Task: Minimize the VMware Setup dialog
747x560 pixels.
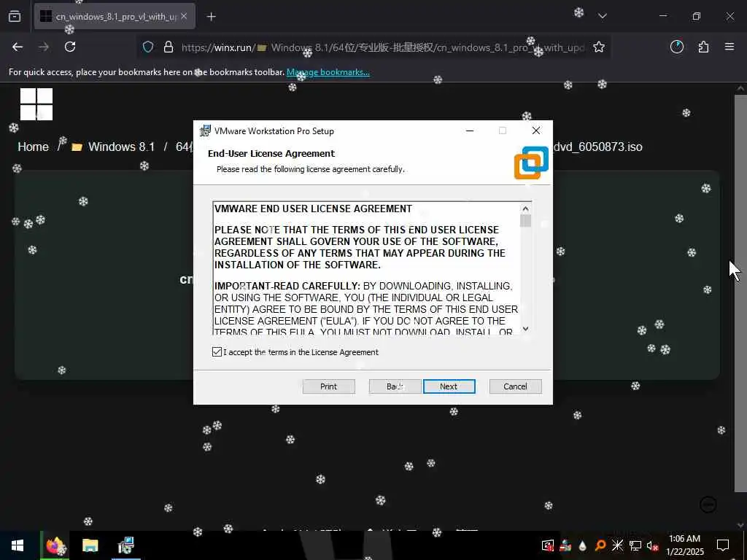Action: click(x=470, y=131)
